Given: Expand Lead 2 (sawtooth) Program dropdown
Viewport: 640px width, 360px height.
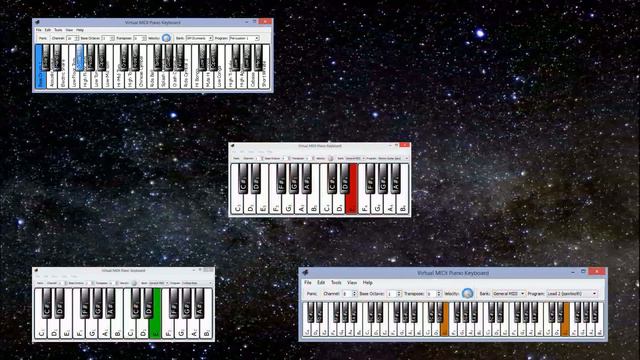Looking at the screenshot, I should coord(571,293).
